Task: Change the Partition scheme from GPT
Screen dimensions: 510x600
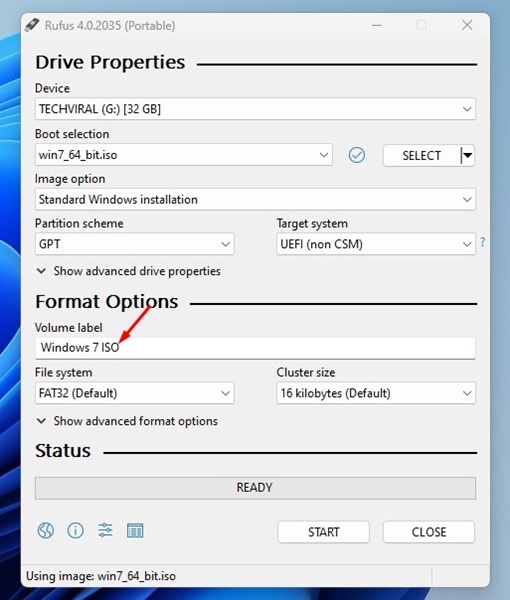Action: pyautogui.click(x=134, y=244)
